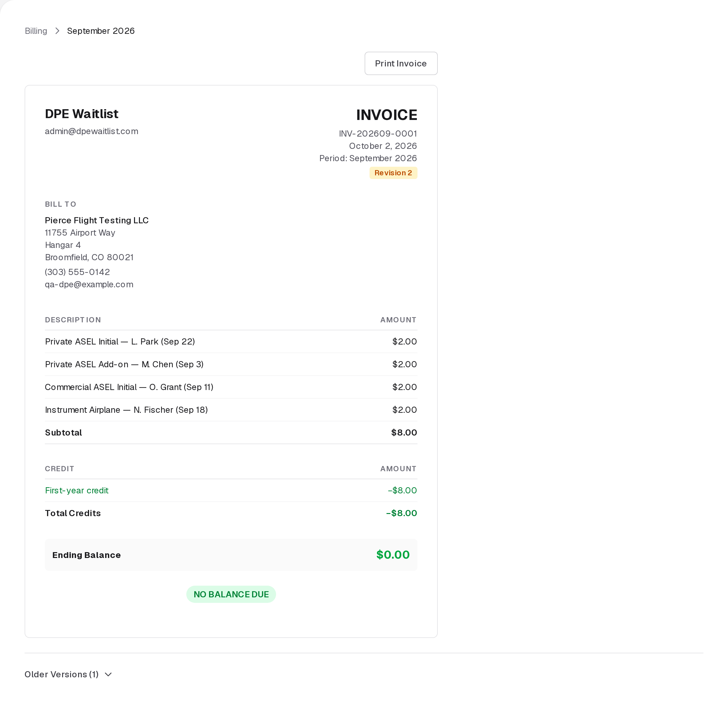The image size is (728, 705).
Task: Click the Print Invoice button
Action: [401, 64]
